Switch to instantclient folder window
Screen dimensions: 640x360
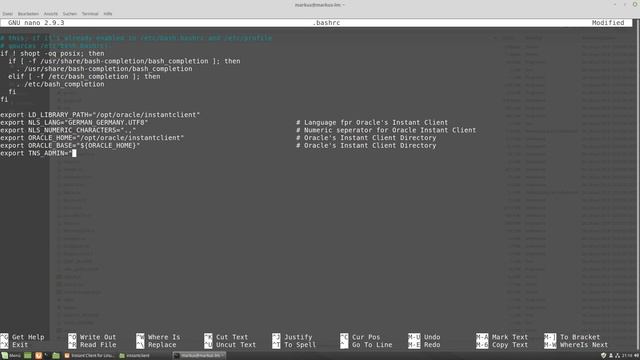coord(135,356)
